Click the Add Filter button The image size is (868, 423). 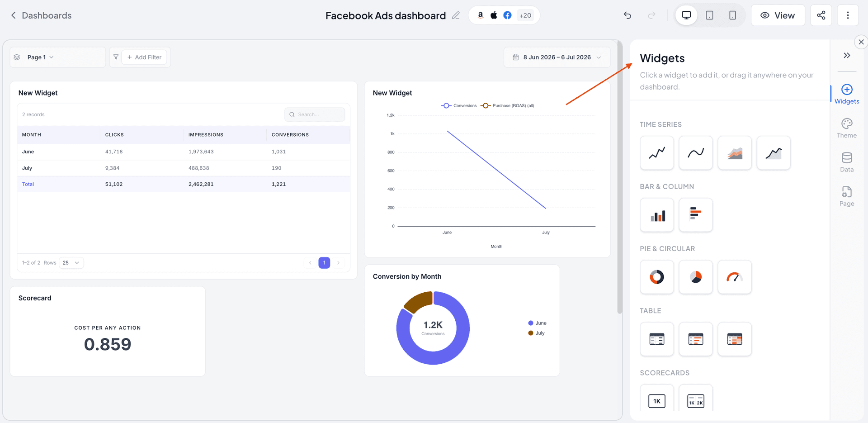point(145,57)
